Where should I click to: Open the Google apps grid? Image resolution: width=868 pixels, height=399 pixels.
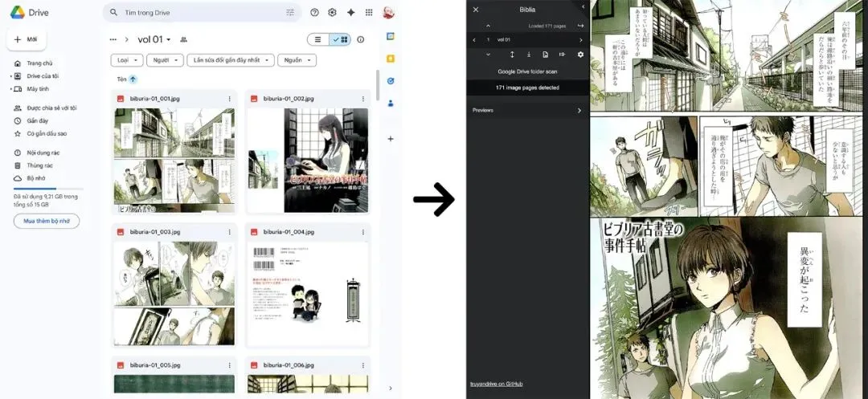click(x=369, y=12)
